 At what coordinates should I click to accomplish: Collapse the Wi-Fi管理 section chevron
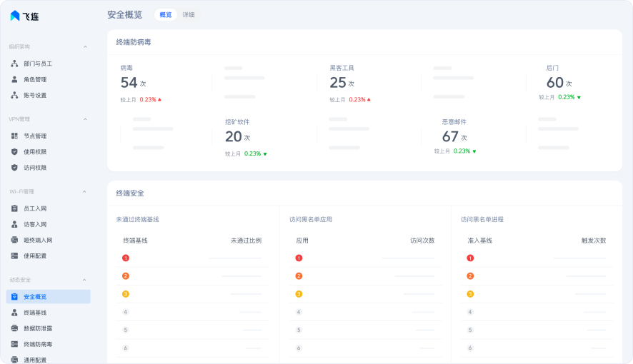(x=85, y=192)
